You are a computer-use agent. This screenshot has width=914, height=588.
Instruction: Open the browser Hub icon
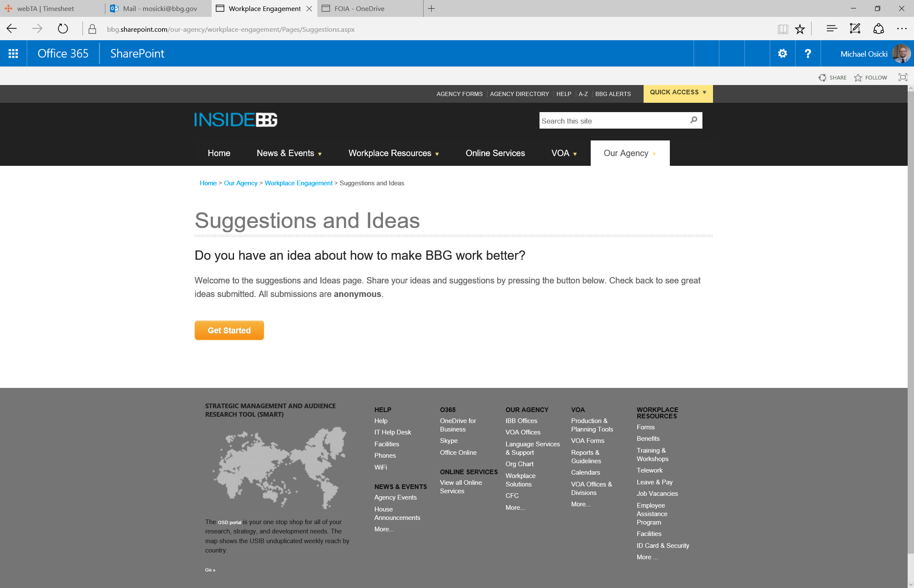point(831,29)
